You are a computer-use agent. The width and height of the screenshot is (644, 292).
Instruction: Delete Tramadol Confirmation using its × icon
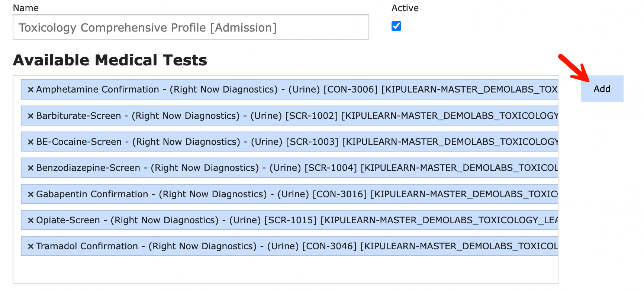pyautogui.click(x=31, y=246)
